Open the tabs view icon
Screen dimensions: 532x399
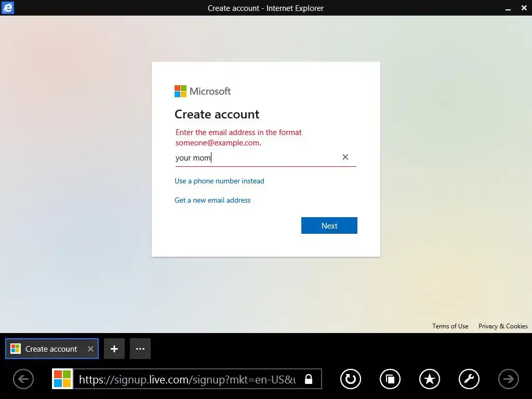click(x=390, y=379)
